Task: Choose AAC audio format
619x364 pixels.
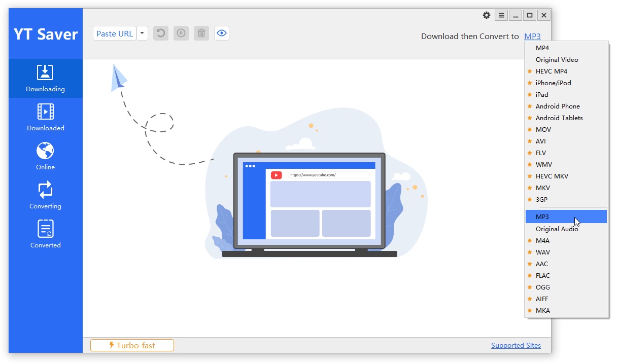Action: 566,264
